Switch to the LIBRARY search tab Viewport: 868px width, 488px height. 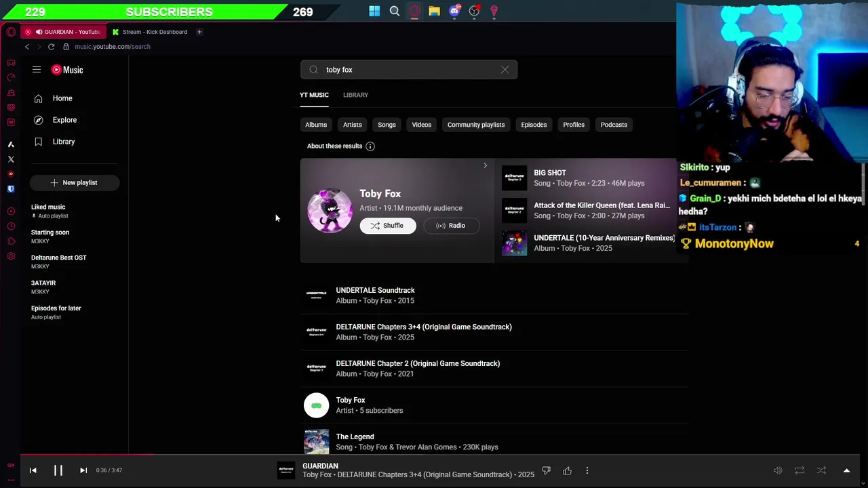tap(355, 95)
